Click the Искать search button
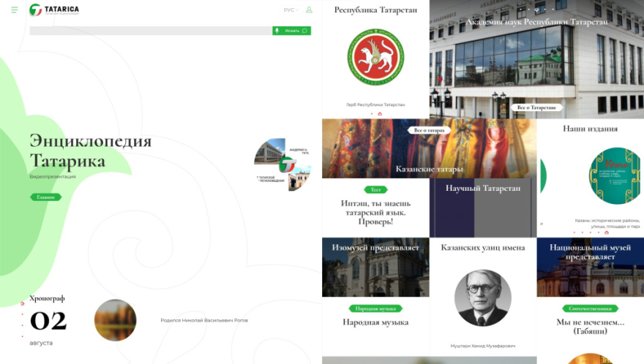The height and width of the screenshot is (364, 644). tap(295, 31)
